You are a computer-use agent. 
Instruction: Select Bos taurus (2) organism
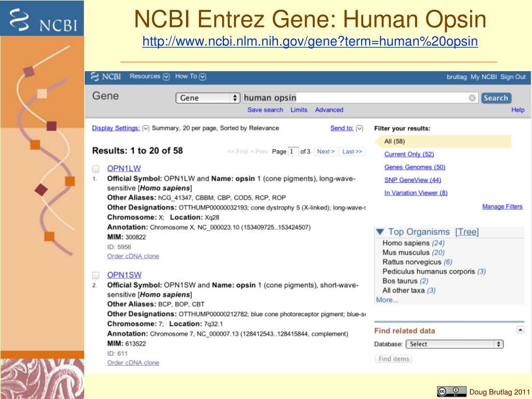coord(405,281)
